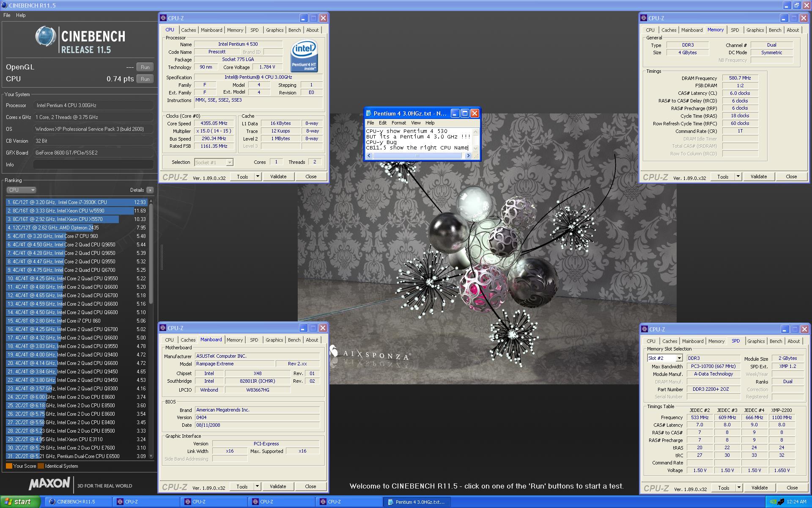This screenshot has width=812, height=508.
Task: Select the i7-3930K ranking row
Action: [76, 202]
